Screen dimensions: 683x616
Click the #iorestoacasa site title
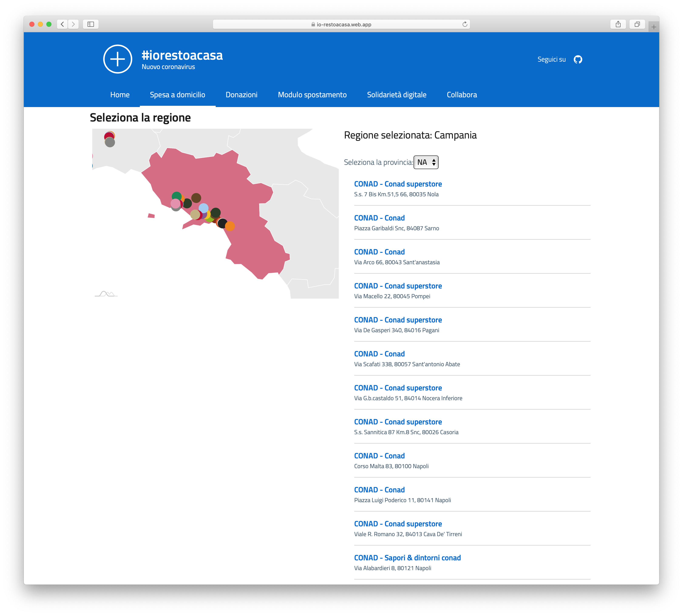182,55
